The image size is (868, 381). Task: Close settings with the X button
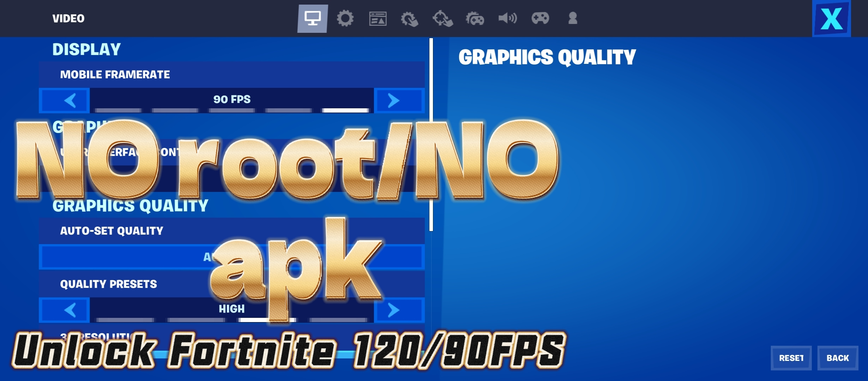click(x=832, y=18)
